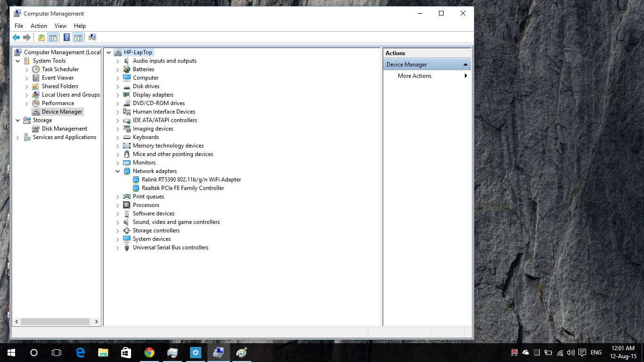Click the Keyboards device icon
Viewport: 644px width, 362px height.
point(126,137)
